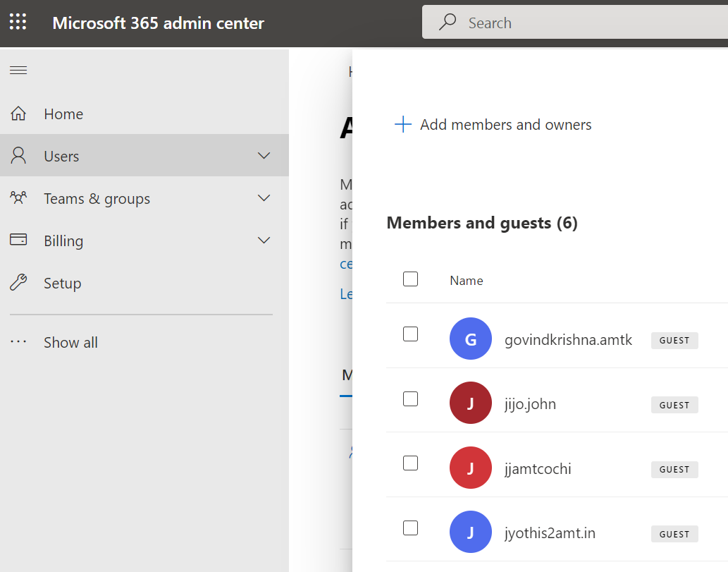
Task: Collapse navigation using the hamburger icon
Action: tap(18, 70)
